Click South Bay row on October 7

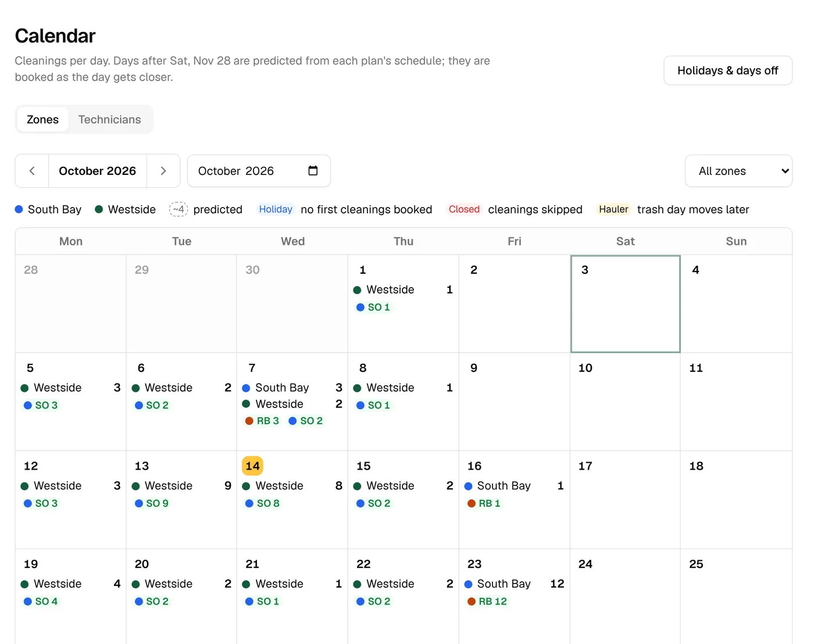tap(292, 388)
